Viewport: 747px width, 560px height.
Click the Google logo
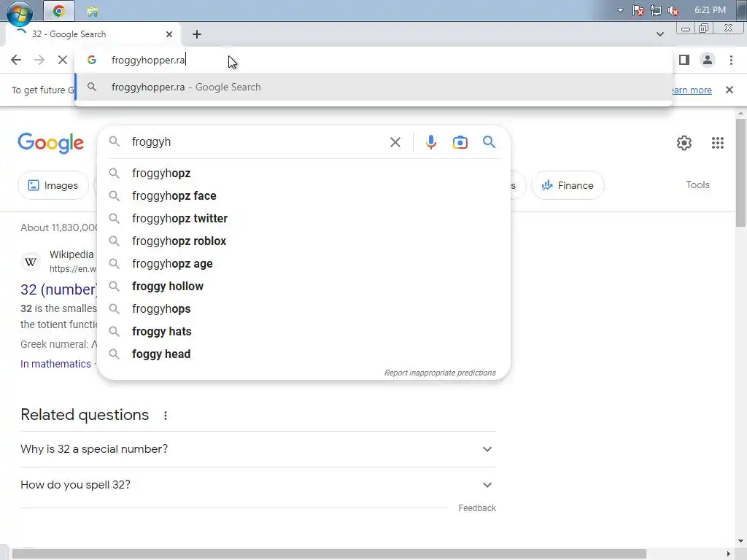[x=51, y=143]
